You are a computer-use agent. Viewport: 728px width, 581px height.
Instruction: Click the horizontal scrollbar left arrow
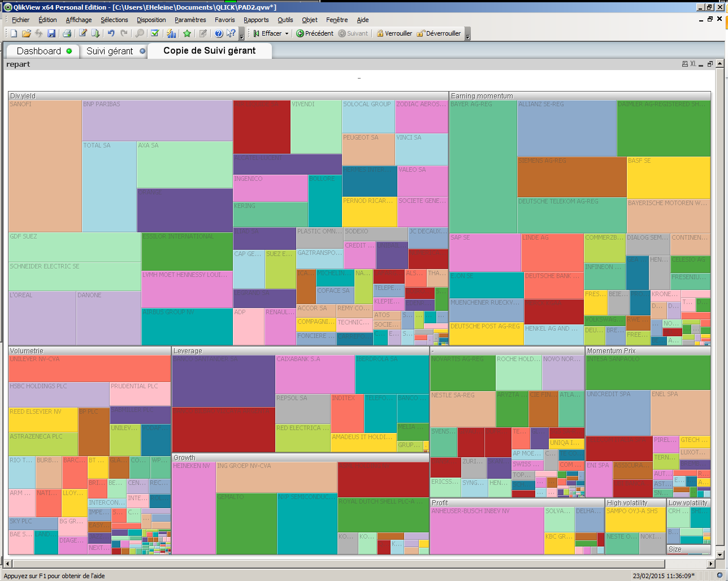(7, 563)
